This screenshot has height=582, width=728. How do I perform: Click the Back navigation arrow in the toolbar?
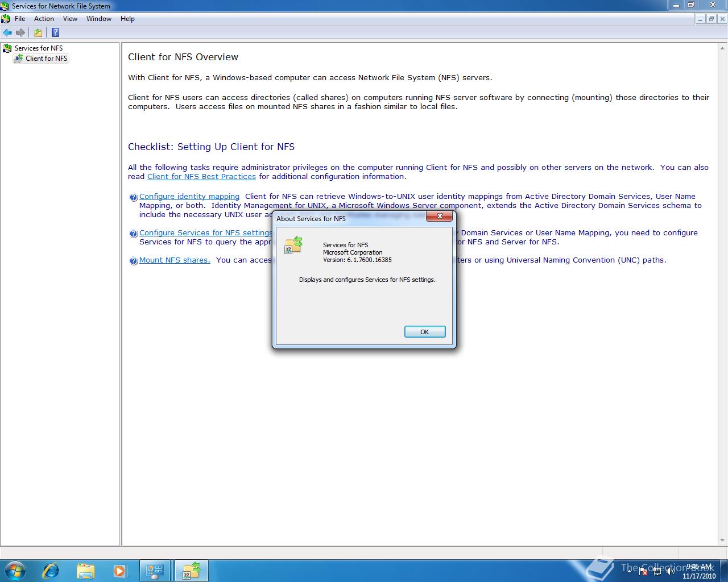point(7,32)
